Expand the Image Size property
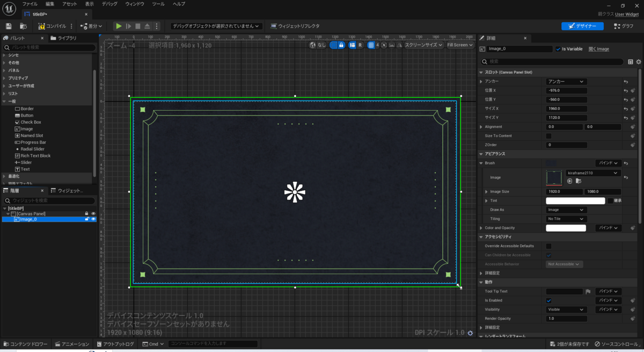This screenshot has height=352, width=644. pyautogui.click(x=486, y=191)
